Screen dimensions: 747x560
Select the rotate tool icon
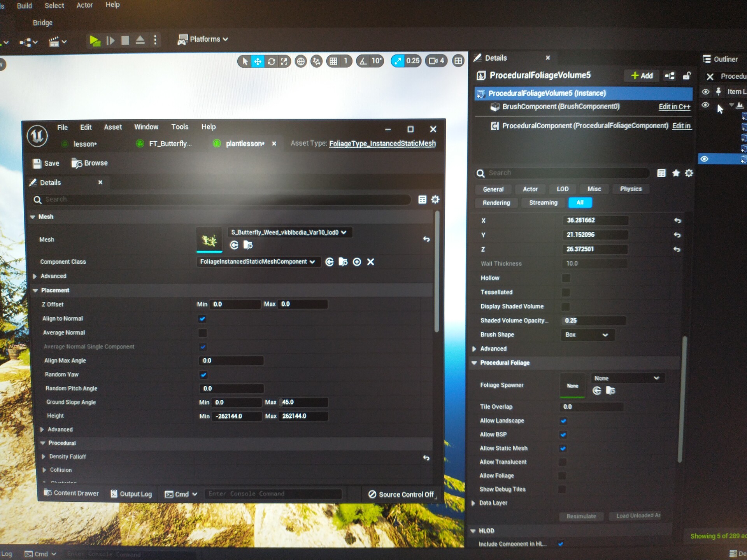271,61
